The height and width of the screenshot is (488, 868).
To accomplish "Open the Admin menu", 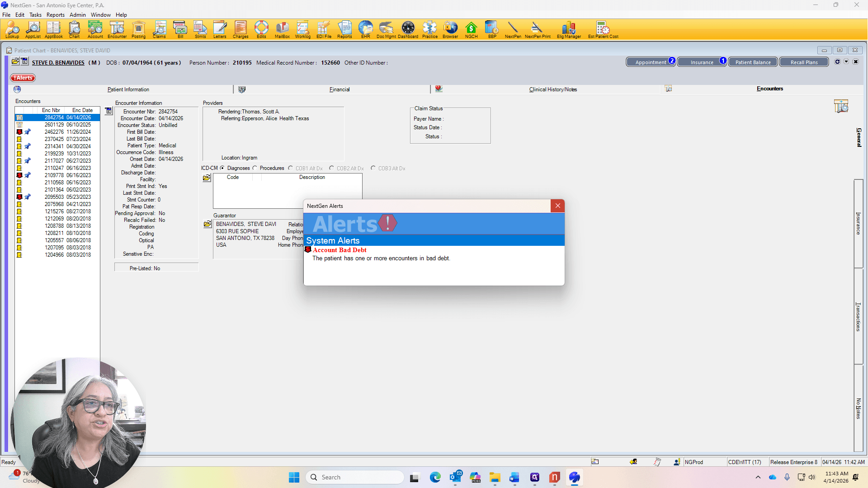I will coord(78,14).
